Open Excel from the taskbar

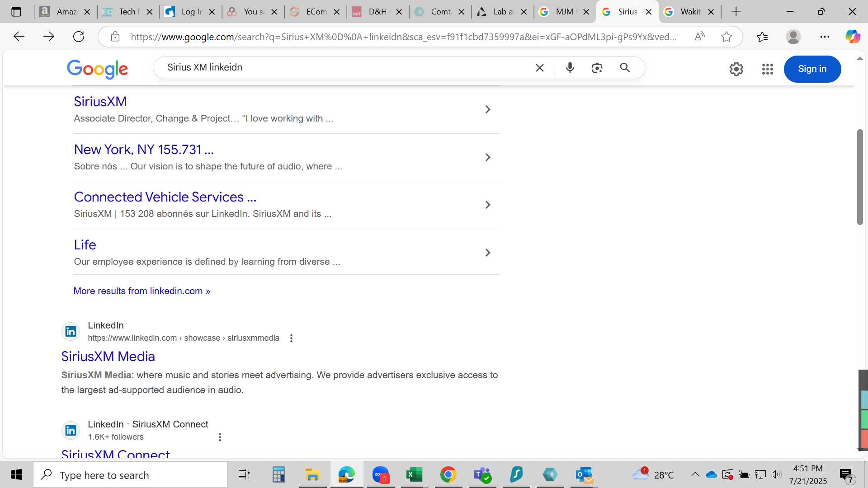tap(414, 475)
